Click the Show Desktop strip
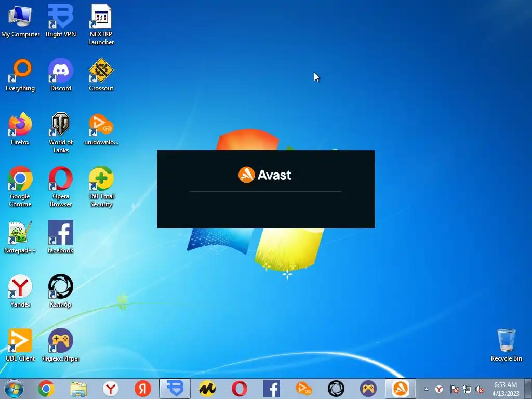The width and height of the screenshot is (532, 399). (528, 389)
